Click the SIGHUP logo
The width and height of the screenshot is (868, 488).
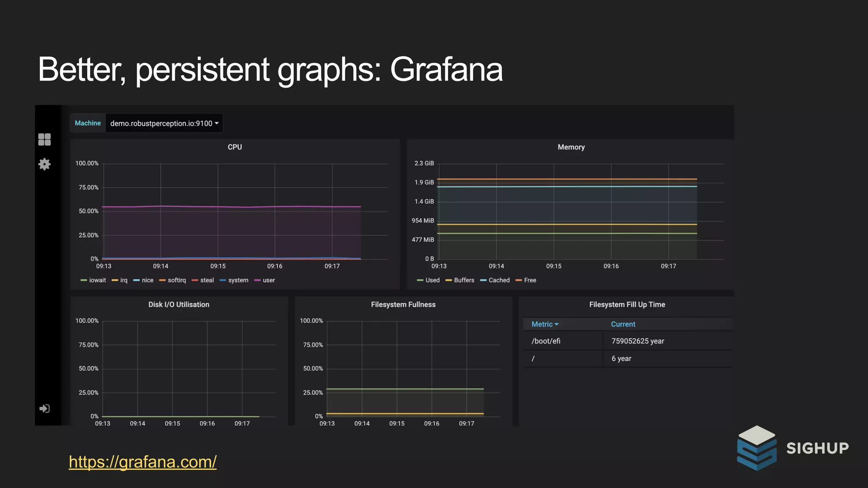793,448
